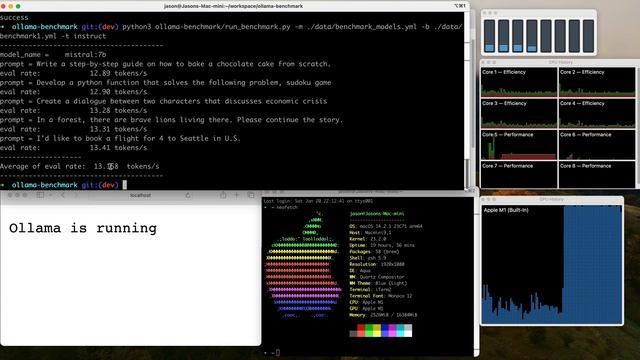The height and width of the screenshot is (360, 640).
Task: Click the Apple M1 (Built-in) GPU graph
Action: (552, 264)
